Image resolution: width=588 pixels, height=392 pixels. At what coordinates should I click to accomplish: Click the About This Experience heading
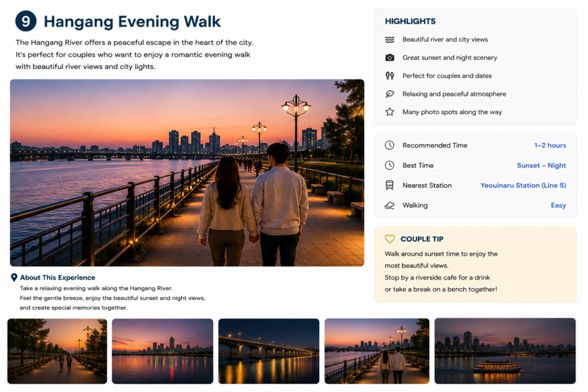(x=57, y=278)
